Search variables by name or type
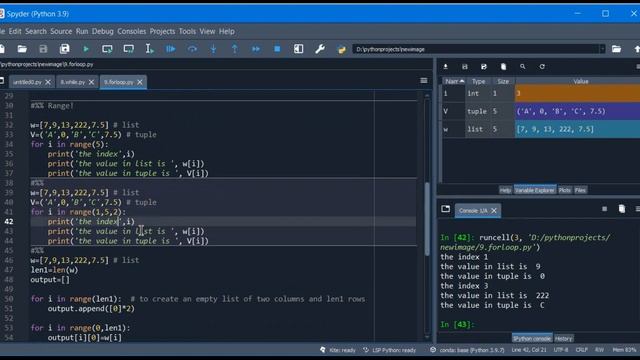 (522, 67)
